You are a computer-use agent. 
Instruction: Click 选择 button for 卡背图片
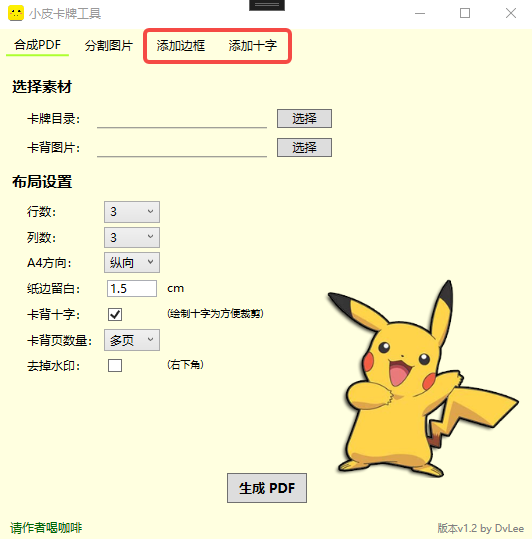tap(304, 147)
